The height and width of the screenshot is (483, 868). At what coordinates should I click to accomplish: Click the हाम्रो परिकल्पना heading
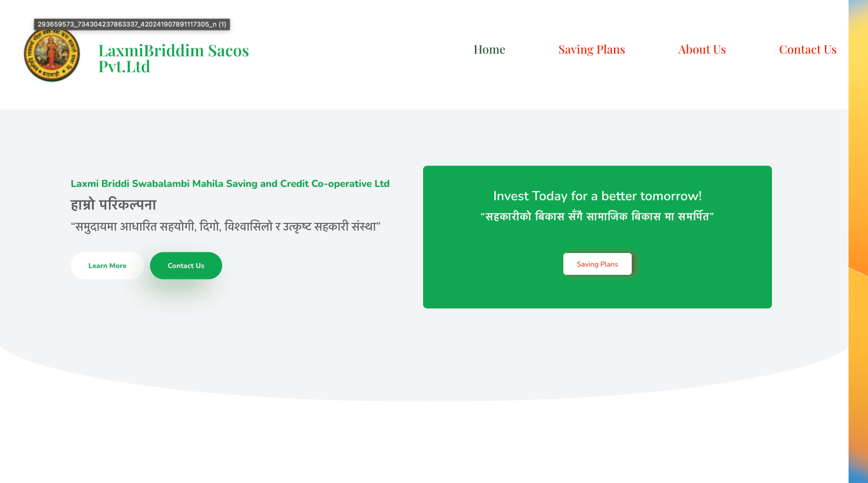pyautogui.click(x=113, y=205)
